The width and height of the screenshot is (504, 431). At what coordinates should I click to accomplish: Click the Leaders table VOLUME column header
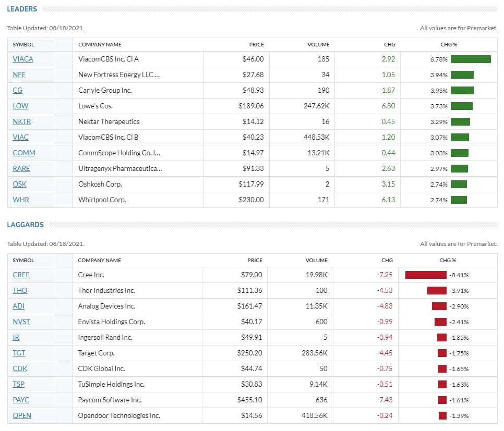click(318, 45)
